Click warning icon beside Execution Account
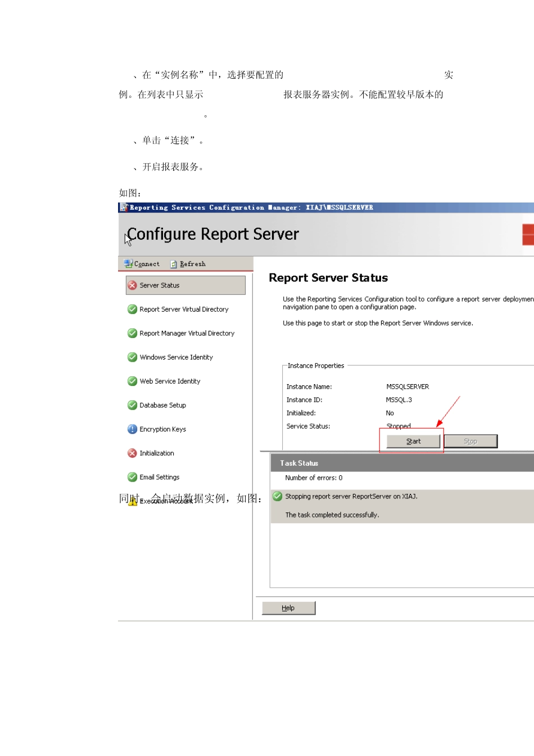Viewport: 534px width, 756px height. [132, 501]
